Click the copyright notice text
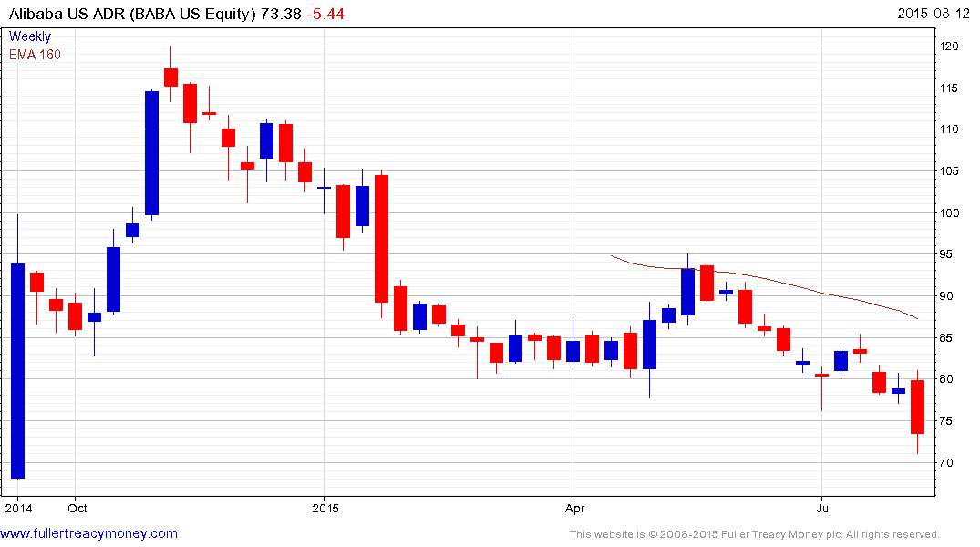The width and height of the screenshot is (980, 547). [755, 534]
